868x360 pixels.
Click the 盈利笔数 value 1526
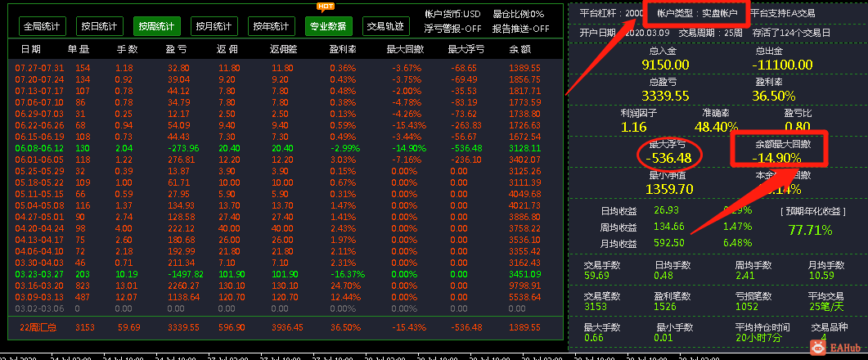[665, 306]
